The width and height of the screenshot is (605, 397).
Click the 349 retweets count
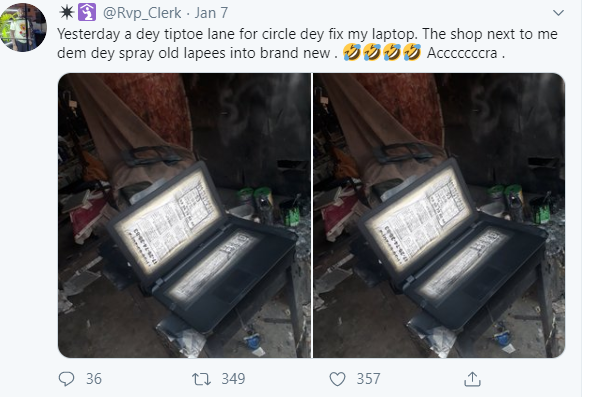pos(233,379)
